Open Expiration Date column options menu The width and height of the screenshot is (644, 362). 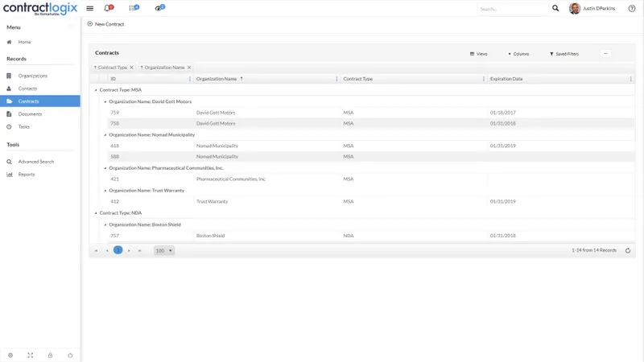click(x=631, y=79)
